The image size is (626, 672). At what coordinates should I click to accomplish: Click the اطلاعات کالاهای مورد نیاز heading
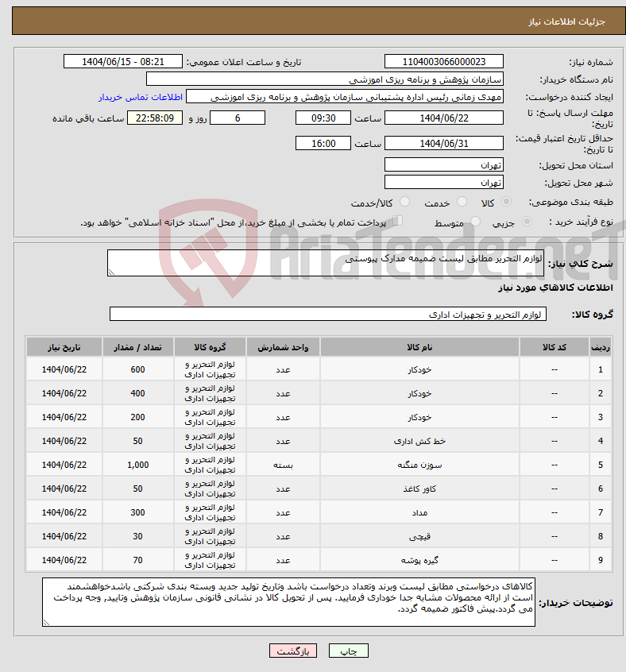coord(555,287)
